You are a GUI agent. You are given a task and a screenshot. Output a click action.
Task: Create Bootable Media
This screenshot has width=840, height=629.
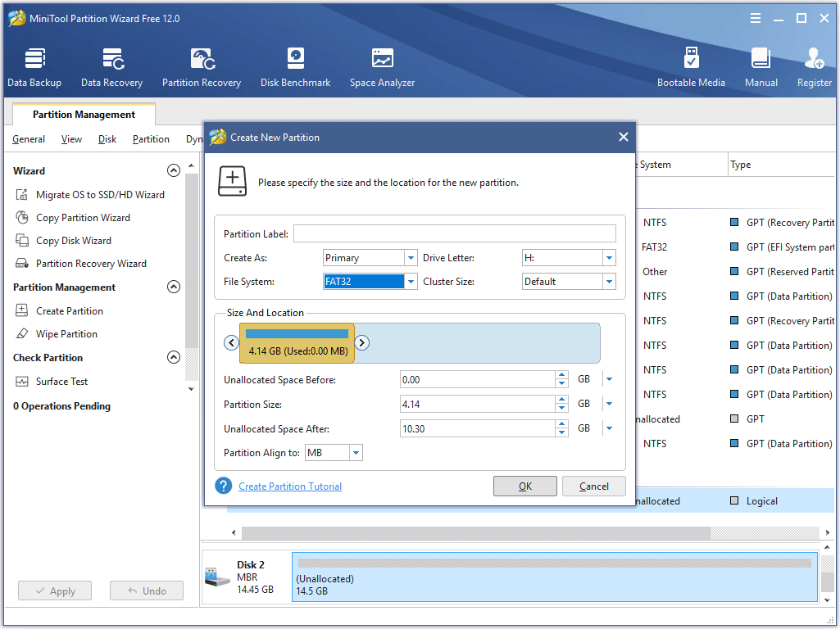691,67
